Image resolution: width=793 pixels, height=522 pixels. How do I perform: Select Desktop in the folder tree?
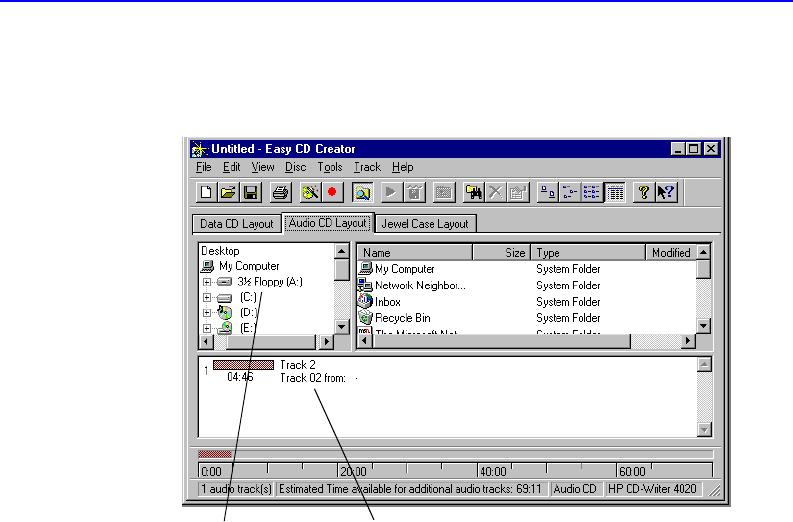(x=220, y=251)
